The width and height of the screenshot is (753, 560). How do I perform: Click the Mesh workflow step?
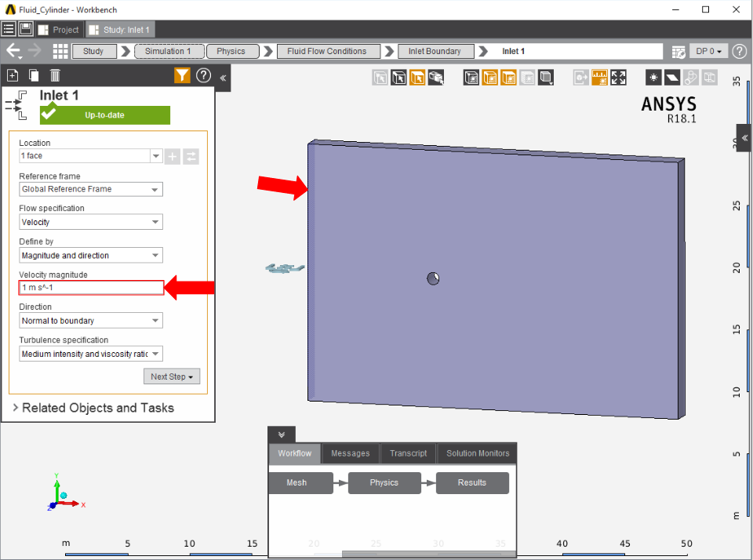pyautogui.click(x=300, y=482)
